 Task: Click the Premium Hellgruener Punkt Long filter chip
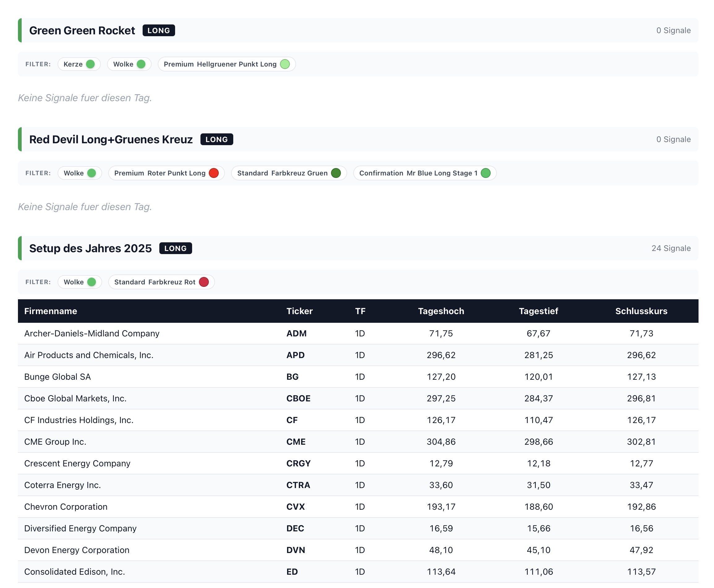[226, 64]
